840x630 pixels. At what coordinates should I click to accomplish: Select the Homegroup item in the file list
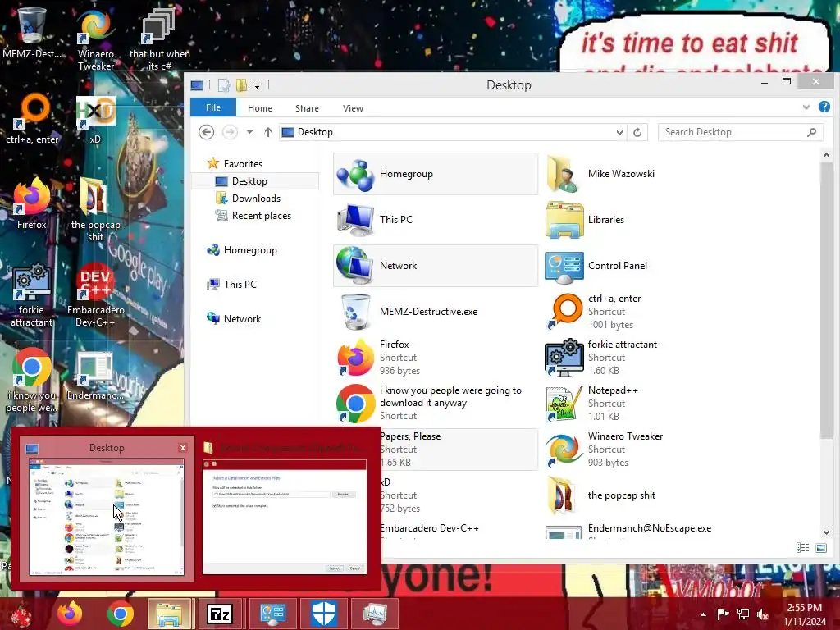(436, 174)
